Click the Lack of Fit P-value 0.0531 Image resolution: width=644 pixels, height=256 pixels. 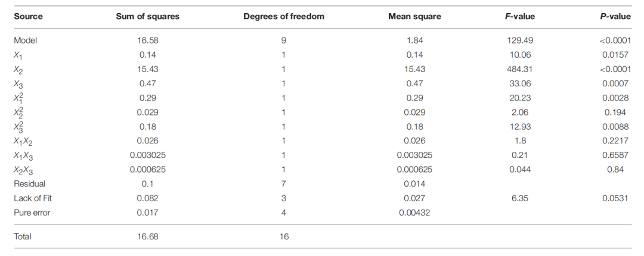(615, 198)
